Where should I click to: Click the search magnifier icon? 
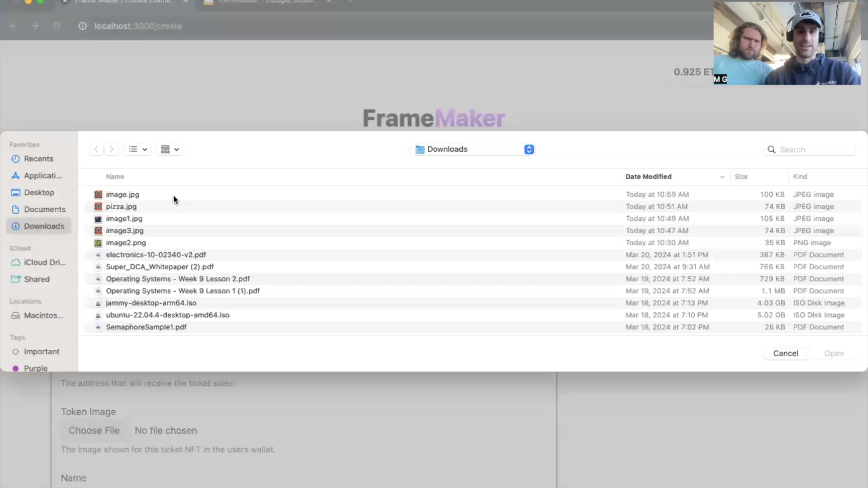point(771,150)
